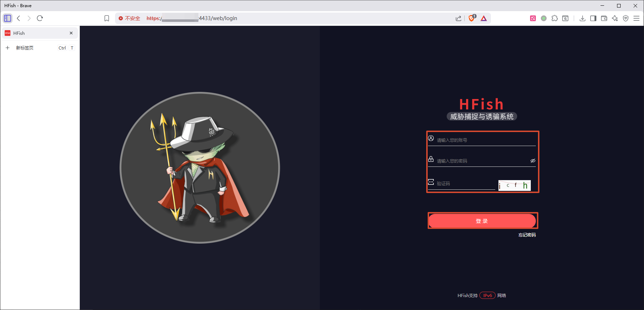Toggle the browser side panel

593,18
